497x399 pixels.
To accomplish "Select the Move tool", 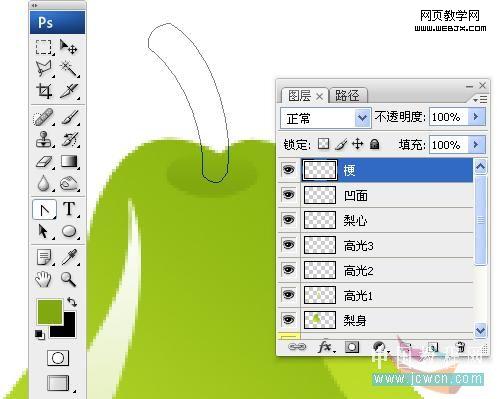I will [x=69, y=47].
